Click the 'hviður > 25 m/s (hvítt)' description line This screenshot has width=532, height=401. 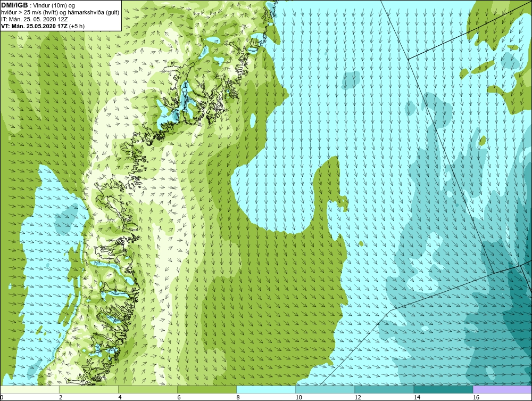tap(60, 13)
